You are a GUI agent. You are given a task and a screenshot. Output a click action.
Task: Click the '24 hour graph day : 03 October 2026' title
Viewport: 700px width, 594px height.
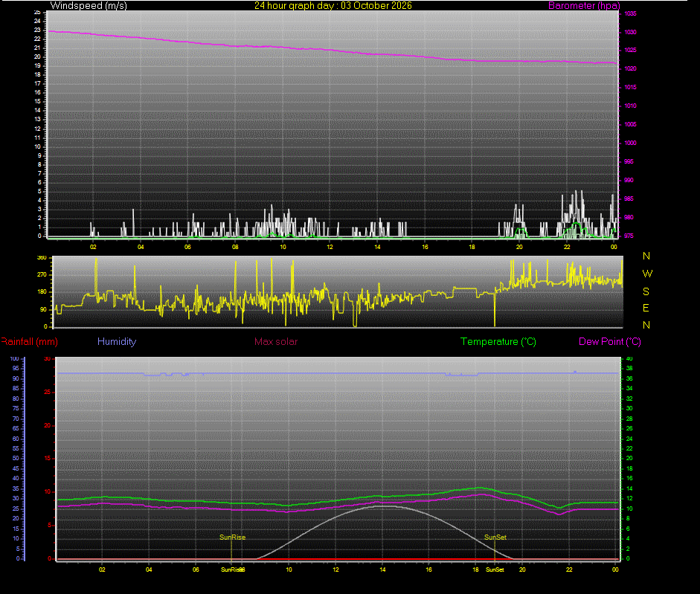point(333,5)
